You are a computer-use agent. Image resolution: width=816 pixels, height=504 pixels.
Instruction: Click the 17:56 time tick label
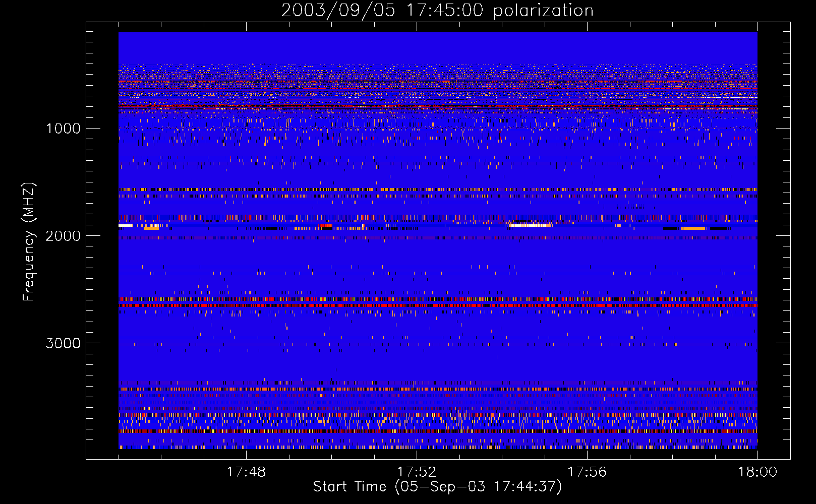587,472
